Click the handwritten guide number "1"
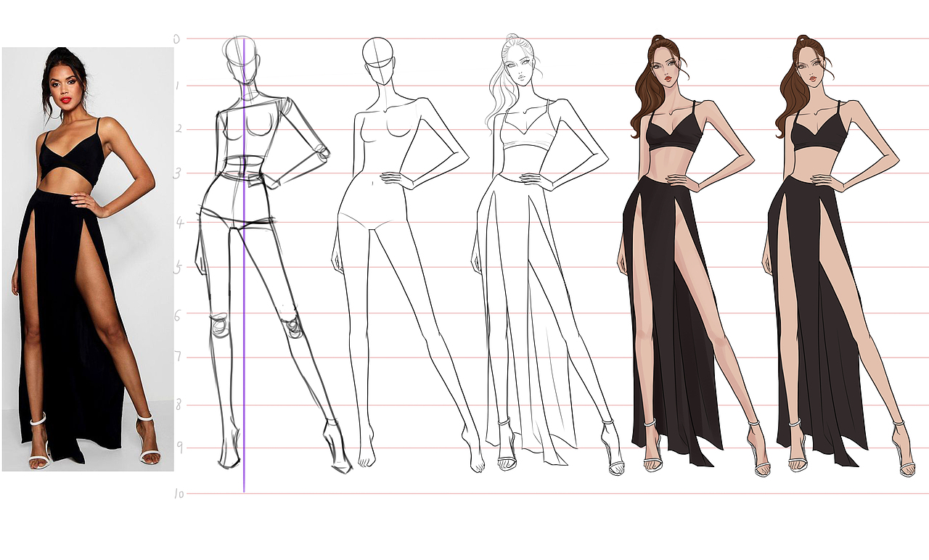Viewport: 929px width, 560px height. click(178, 86)
